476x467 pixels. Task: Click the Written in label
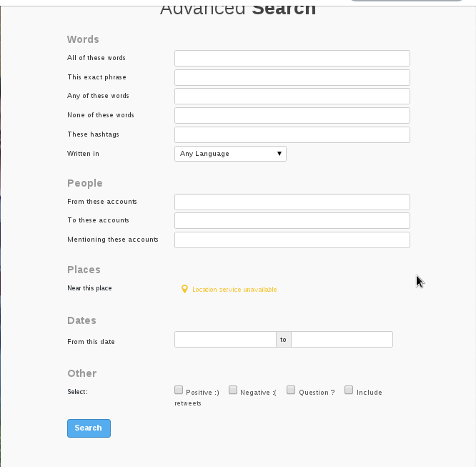84,154
